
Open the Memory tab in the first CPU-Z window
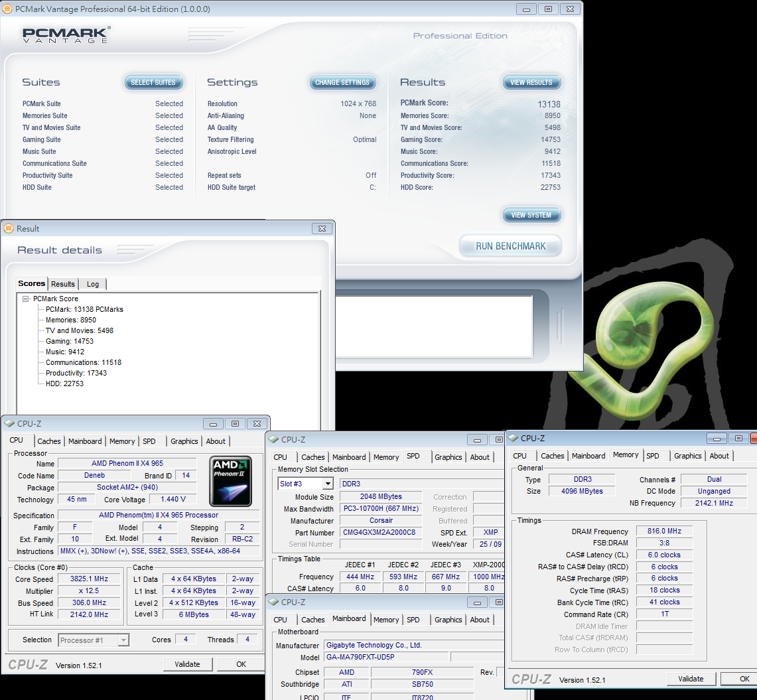[x=122, y=441]
